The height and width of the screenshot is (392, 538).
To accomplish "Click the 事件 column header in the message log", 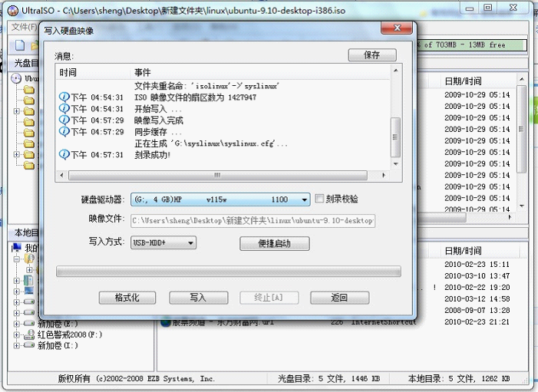I will 260,72.
